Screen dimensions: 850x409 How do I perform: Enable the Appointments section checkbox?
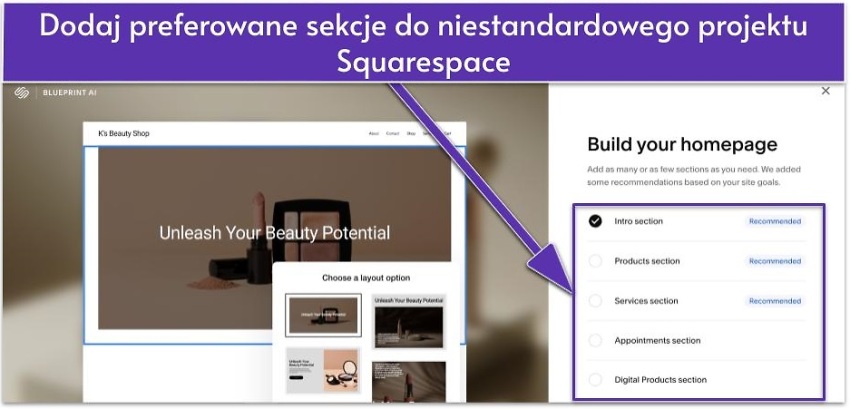(x=595, y=341)
